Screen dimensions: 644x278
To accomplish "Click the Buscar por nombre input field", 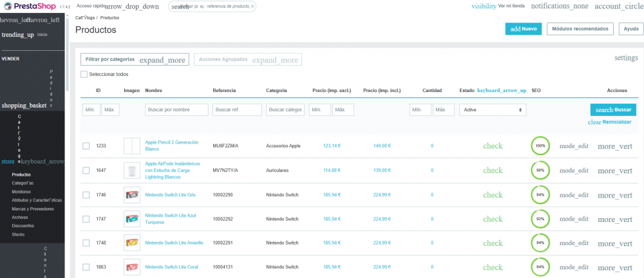I will pos(176,110).
